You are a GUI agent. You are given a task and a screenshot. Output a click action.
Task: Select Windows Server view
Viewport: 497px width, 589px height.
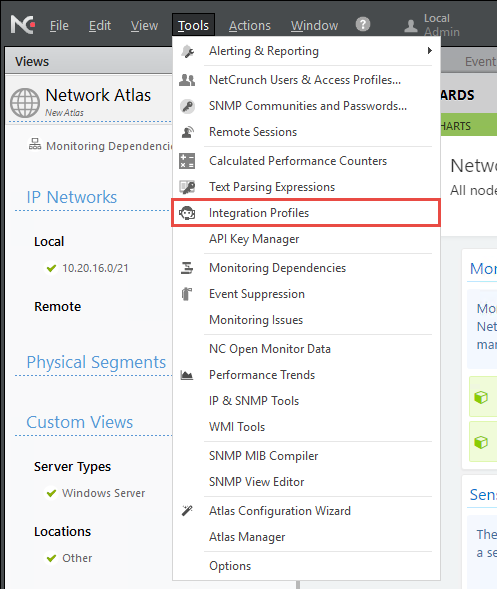click(x=103, y=493)
